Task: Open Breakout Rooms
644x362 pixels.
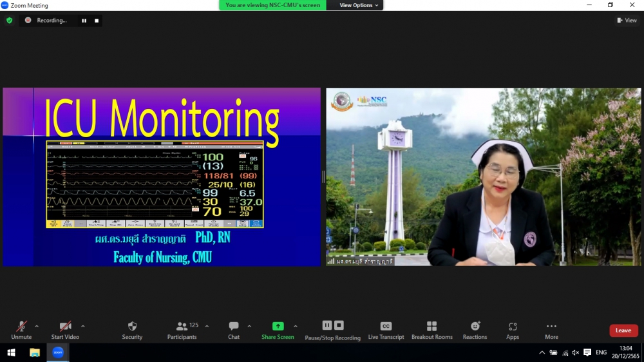Action: pyautogui.click(x=431, y=330)
